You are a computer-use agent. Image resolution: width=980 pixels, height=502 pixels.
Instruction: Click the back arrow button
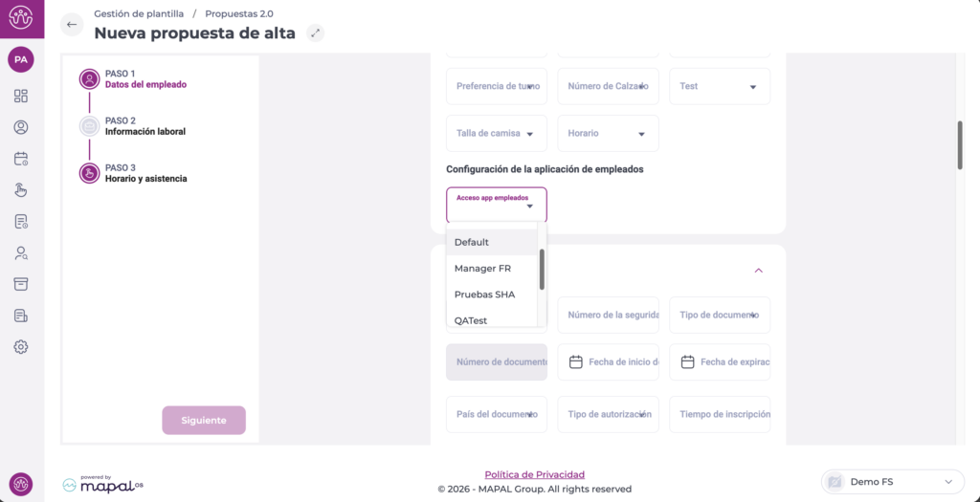pos(72,25)
